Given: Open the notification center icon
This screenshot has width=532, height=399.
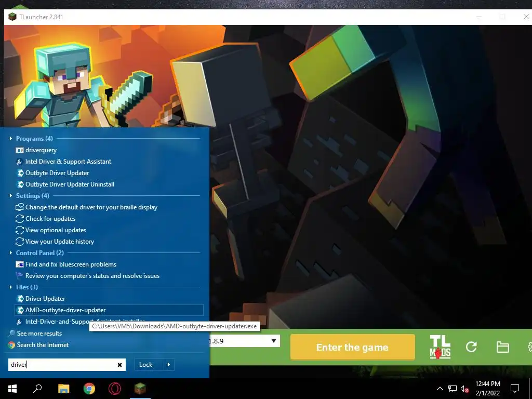Looking at the screenshot, I should click(515, 389).
